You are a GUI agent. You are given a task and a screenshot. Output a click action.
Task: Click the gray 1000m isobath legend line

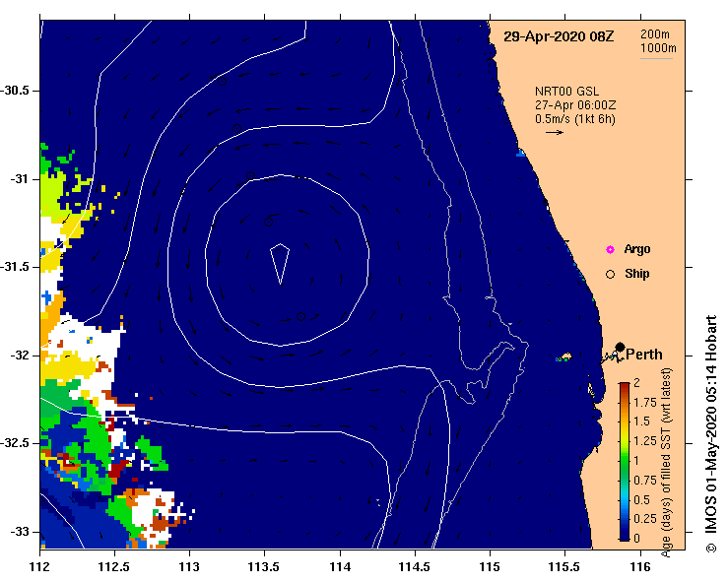(656, 58)
